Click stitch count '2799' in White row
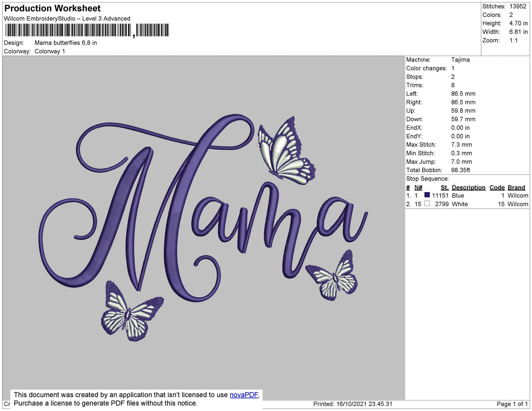The height and width of the screenshot is (411, 532). pyautogui.click(x=442, y=204)
